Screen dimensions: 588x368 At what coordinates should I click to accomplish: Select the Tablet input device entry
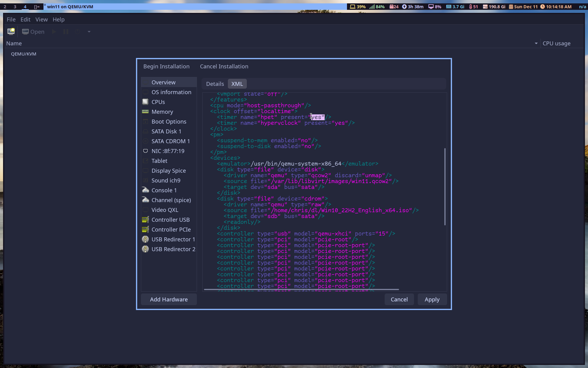pos(169,161)
